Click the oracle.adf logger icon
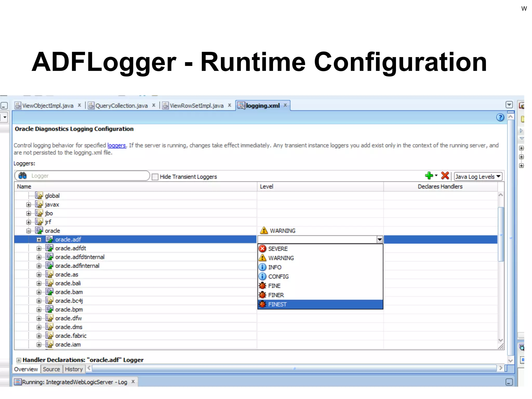532x399 pixels. coord(49,239)
